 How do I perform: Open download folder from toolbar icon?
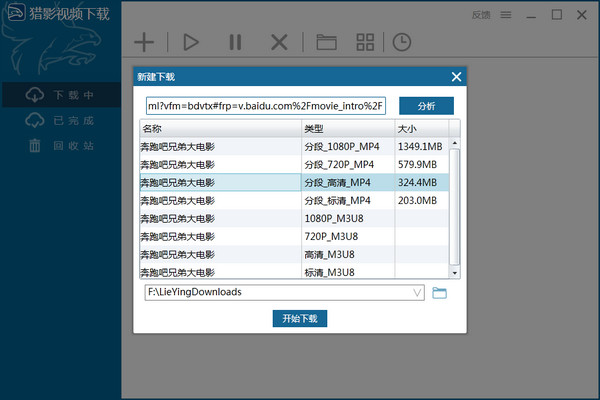click(x=326, y=42)
